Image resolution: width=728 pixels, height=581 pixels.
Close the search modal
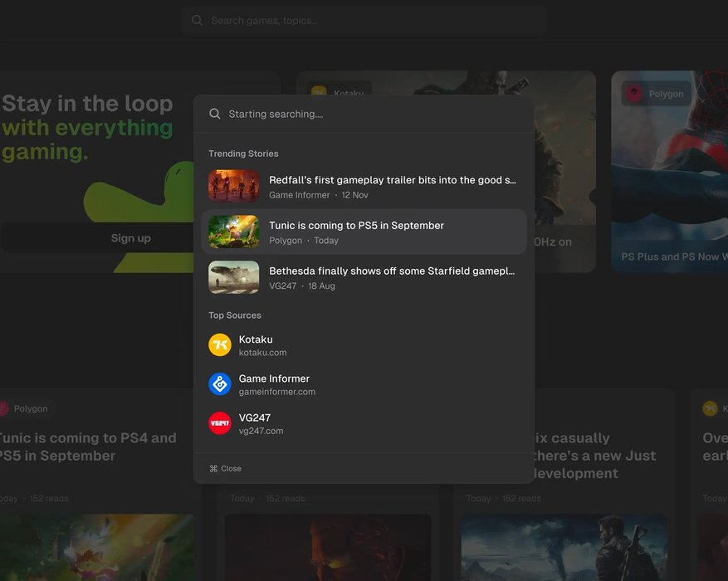231,469
